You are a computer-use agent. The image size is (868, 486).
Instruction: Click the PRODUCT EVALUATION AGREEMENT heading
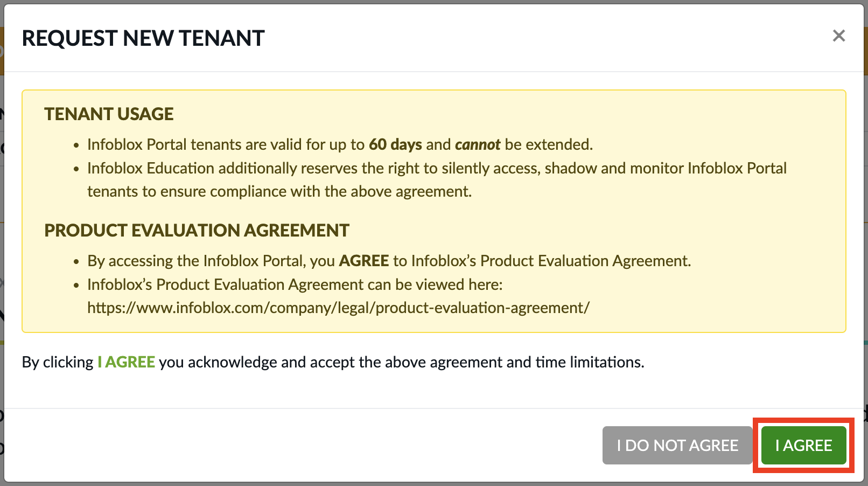coord(197,231)
